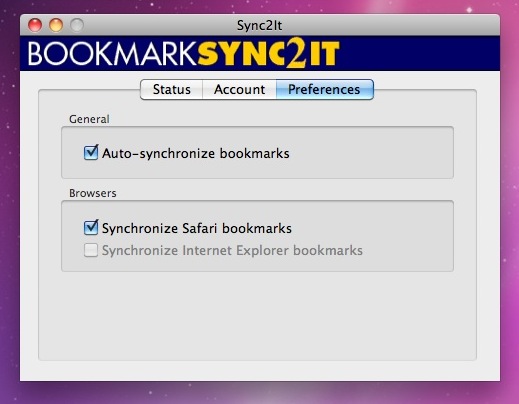Viewport: 519px width, 404px height.
Task: Tick the Synchronize Internet Explorer bookmarks checkbox
Action: pos(91,250)
